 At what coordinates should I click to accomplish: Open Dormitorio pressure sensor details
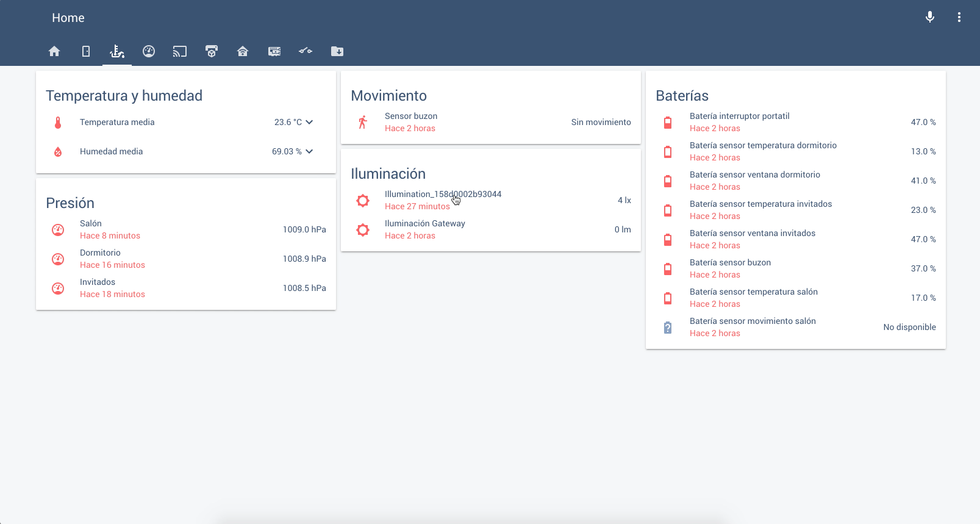click(x=100, y=253)
